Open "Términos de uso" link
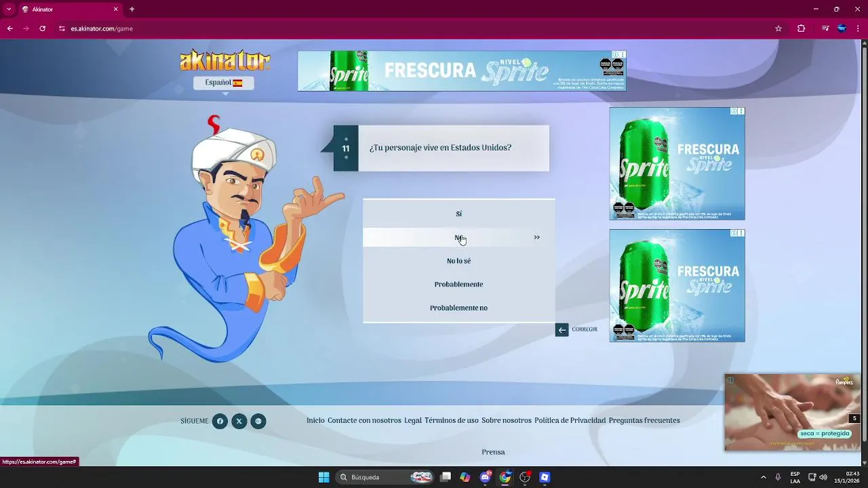Screen dimensions: 868x488 [452, 420]
